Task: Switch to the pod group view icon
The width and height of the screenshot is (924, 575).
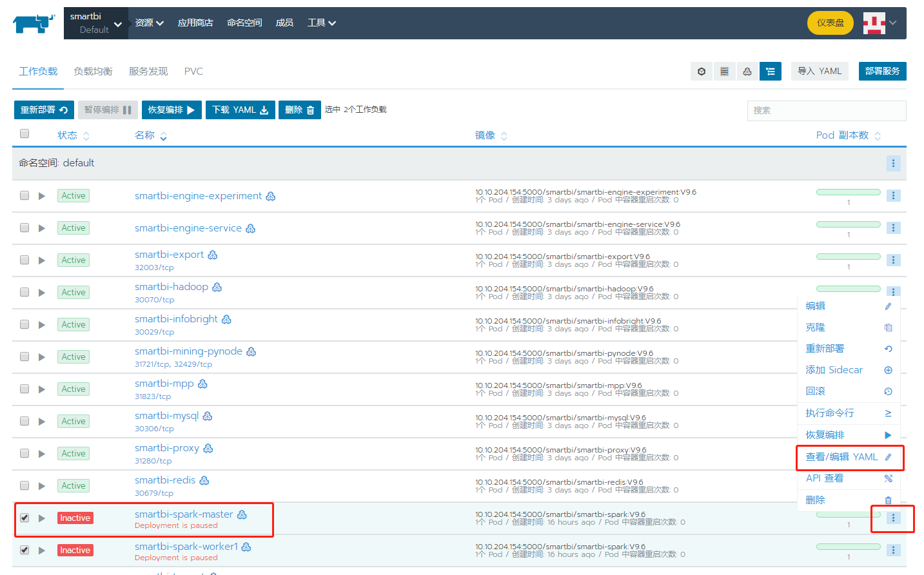Action: 747,72
